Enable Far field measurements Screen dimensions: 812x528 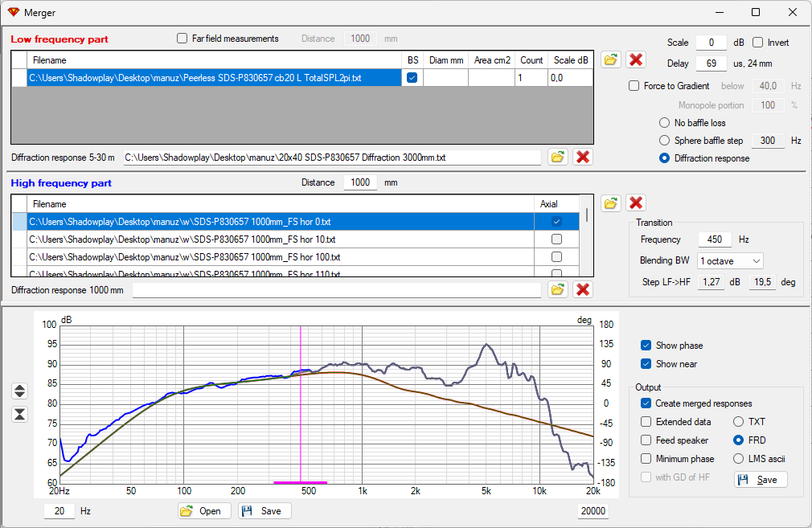pyautogui.click(x=182, y=39)
